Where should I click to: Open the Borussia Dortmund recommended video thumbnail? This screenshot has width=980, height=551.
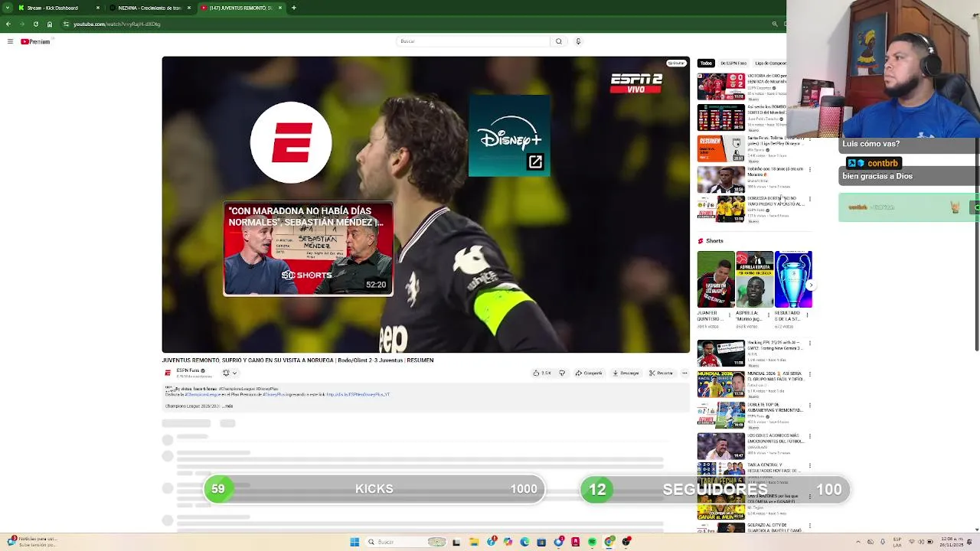click(720, 209)
